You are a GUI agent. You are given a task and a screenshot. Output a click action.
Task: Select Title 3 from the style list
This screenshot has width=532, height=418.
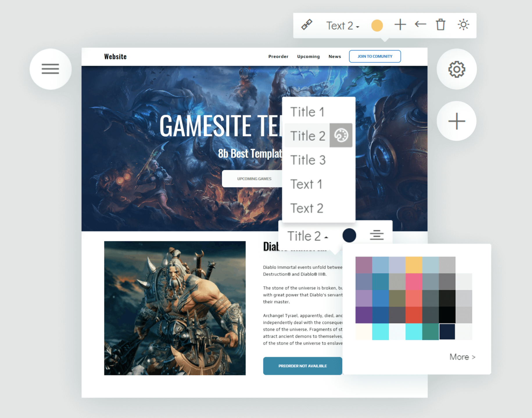point(308,160)
